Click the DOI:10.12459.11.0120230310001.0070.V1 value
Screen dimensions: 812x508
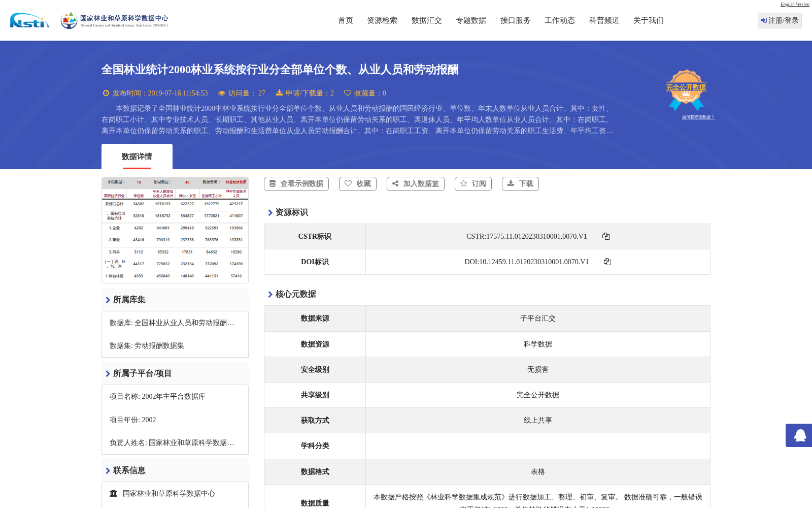[527, 262]
